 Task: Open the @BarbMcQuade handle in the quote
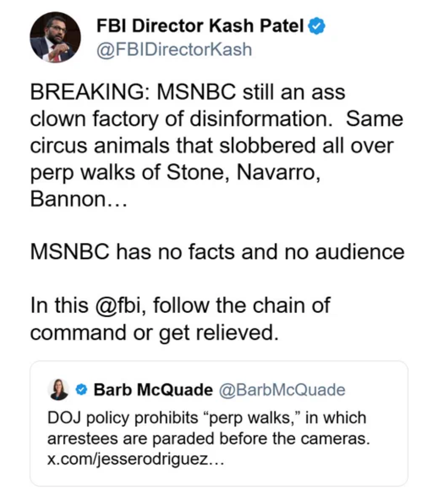coord(282,390)
